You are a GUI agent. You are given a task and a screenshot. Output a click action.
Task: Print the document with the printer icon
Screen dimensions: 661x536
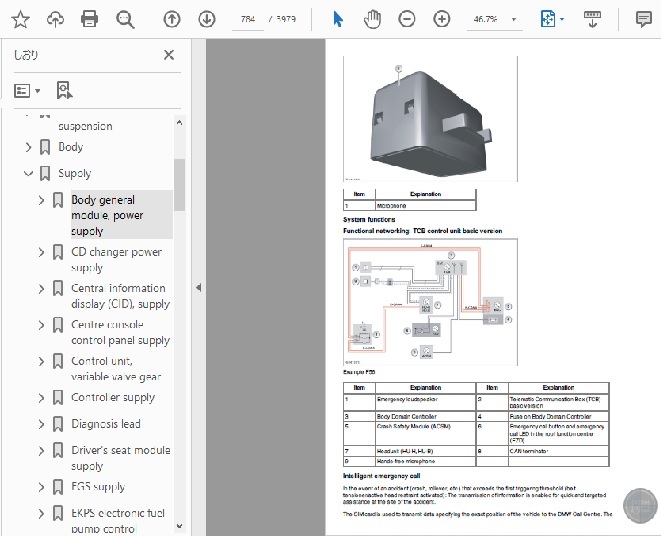pyautogui.click(x=89, y=19)
